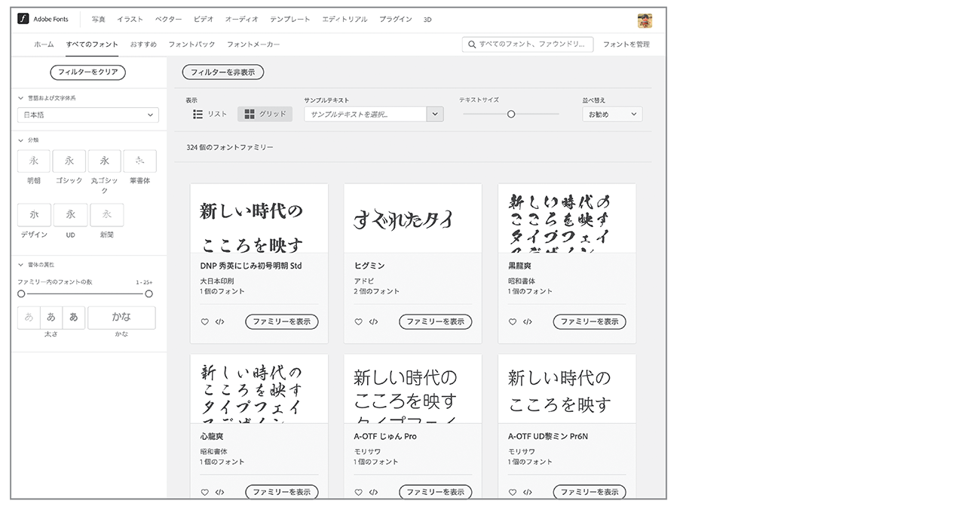Select the heaviest あ weight filter
The image size is (980, 507).
pos(74,318)
